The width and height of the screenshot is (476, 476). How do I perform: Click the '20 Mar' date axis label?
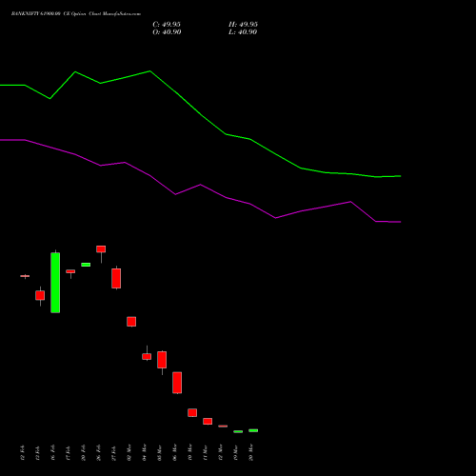click(250, 452)
